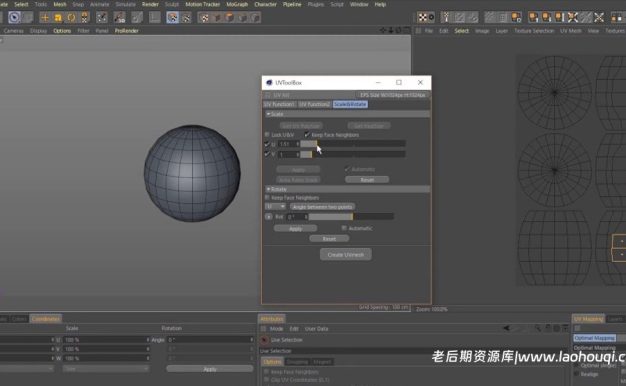Open the Motion Tracker menu
The image size is (626, 386).
(x=202, y=4)
